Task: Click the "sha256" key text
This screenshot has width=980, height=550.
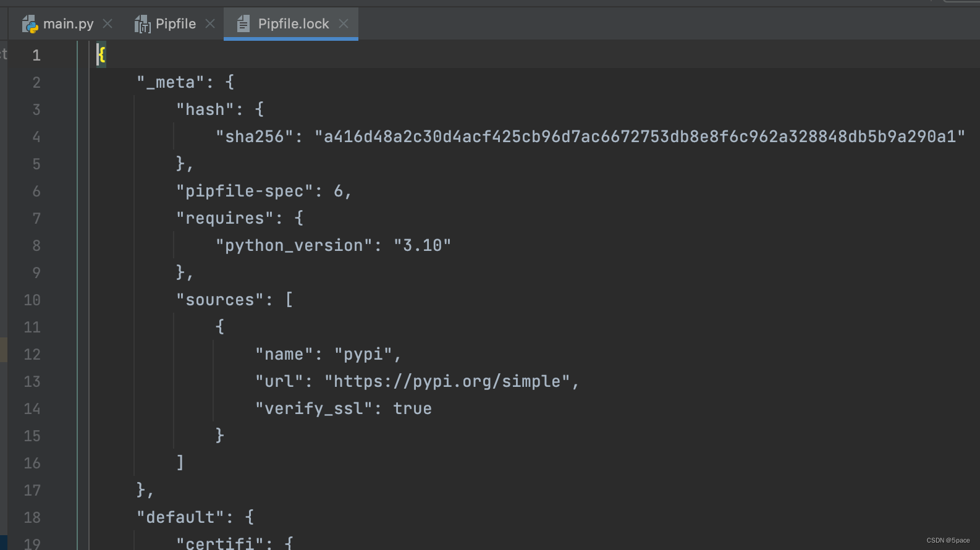Action: tap(255, 137)
